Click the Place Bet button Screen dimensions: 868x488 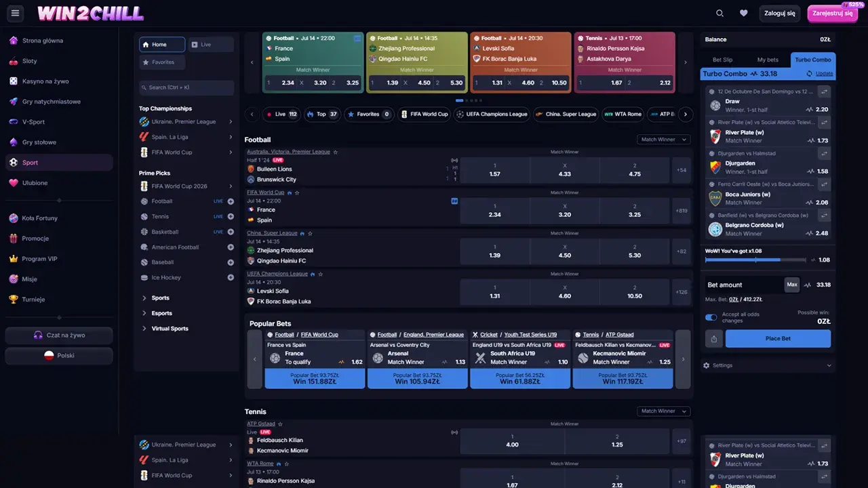[x=778, y=339]
